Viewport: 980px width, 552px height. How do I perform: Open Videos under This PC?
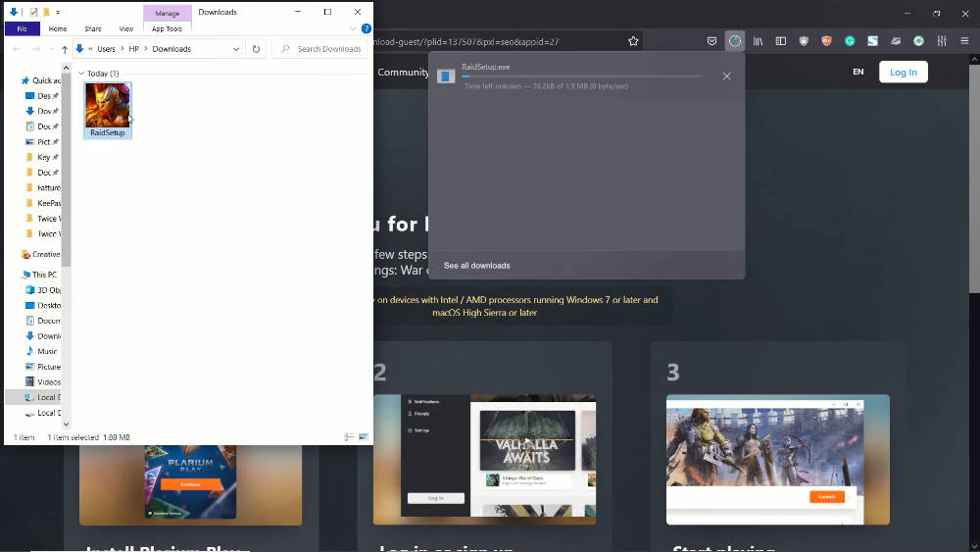42,382
